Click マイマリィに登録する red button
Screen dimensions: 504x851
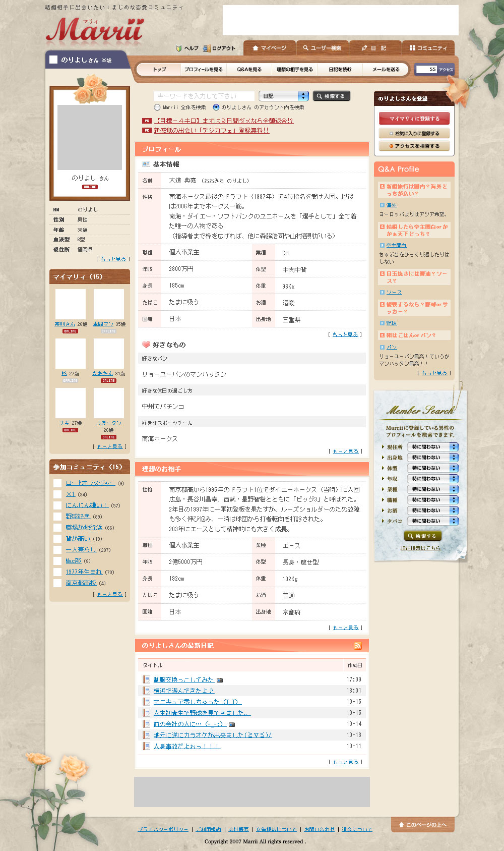[414, 119]
